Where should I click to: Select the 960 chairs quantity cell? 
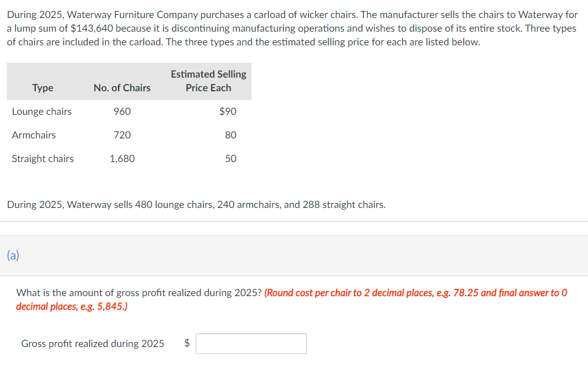pyautogui.click(x=122, y=111)
